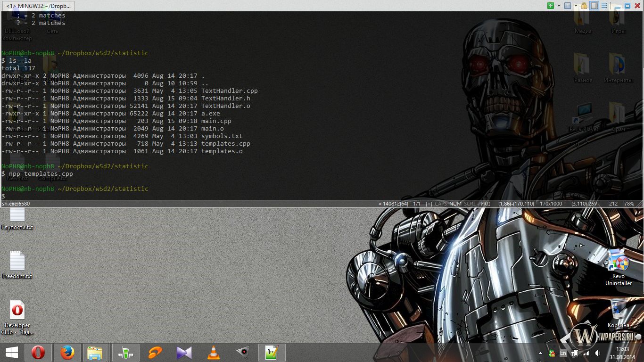Click the a.exe filename in terminal
Screen dimensions: 644x362
211,114
